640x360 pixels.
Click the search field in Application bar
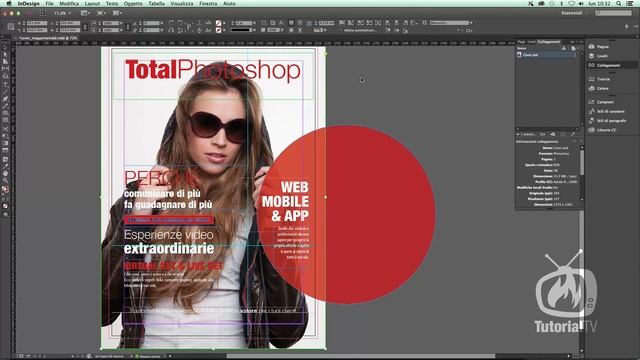(x=613, y=13)
